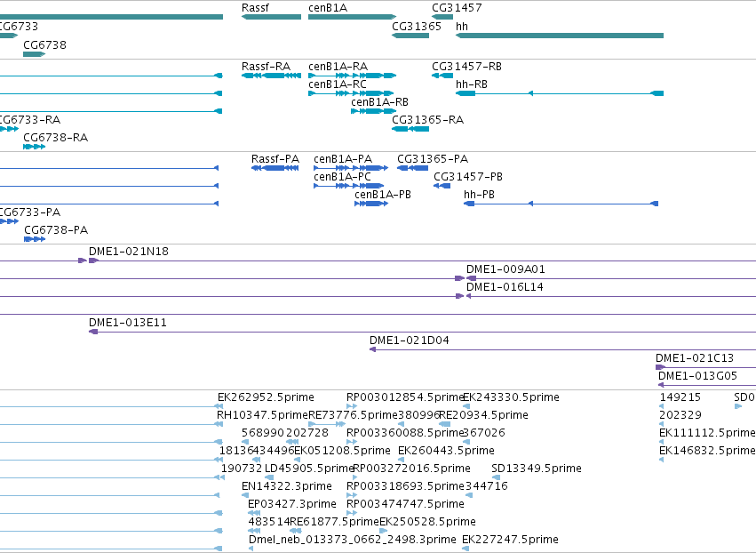Select the CG31365-RA transcript glyph

(x=410, y=129)
